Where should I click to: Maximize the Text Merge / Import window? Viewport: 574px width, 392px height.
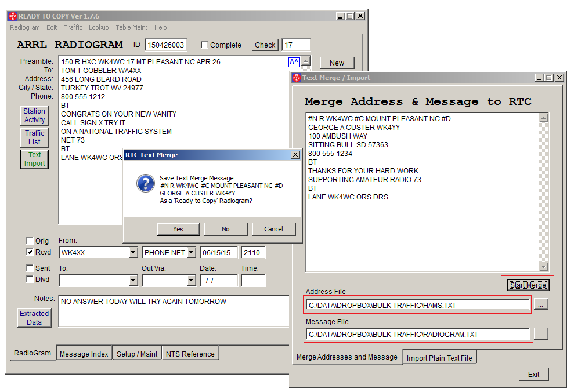tap(549, 78)
